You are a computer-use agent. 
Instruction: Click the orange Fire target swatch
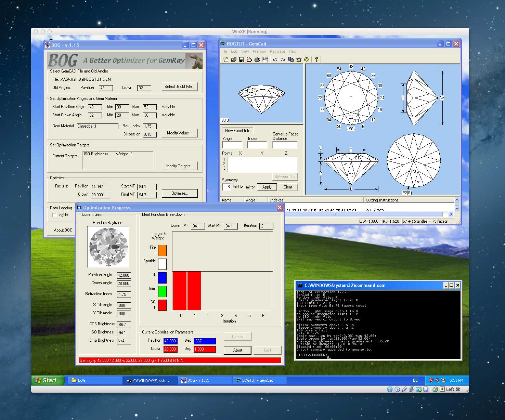(163, 250)
